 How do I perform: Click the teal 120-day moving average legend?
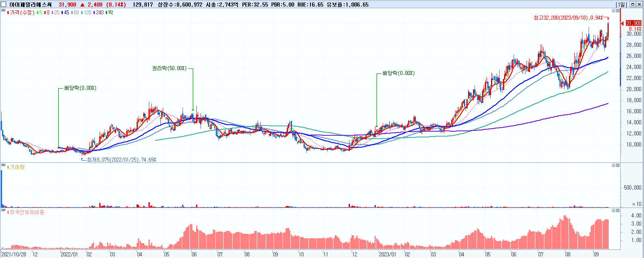(x=87, y=13)
